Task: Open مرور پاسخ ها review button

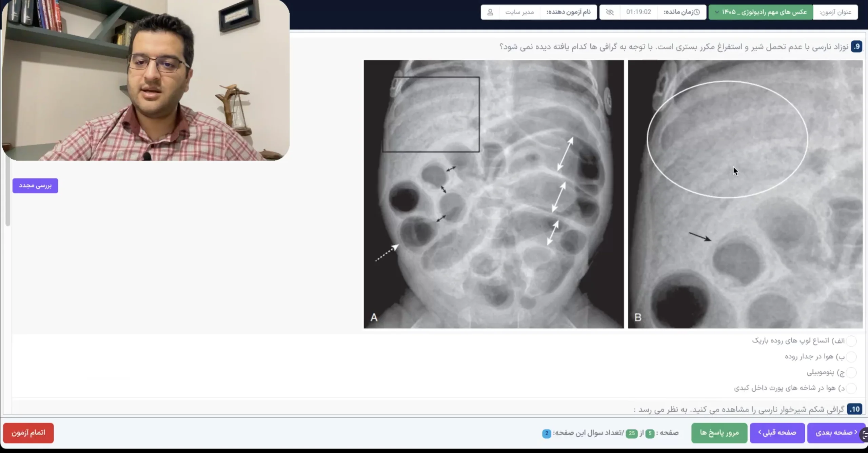Action: click(719, 433)
